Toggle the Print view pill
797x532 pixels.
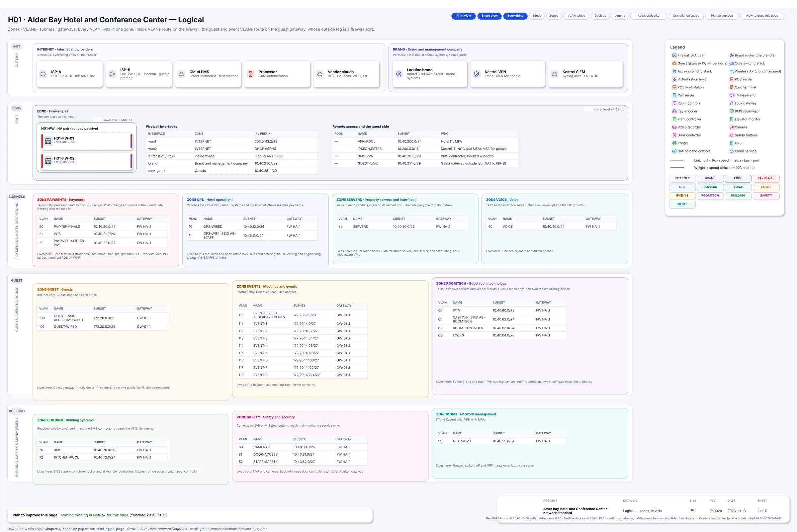click(463, 16)
